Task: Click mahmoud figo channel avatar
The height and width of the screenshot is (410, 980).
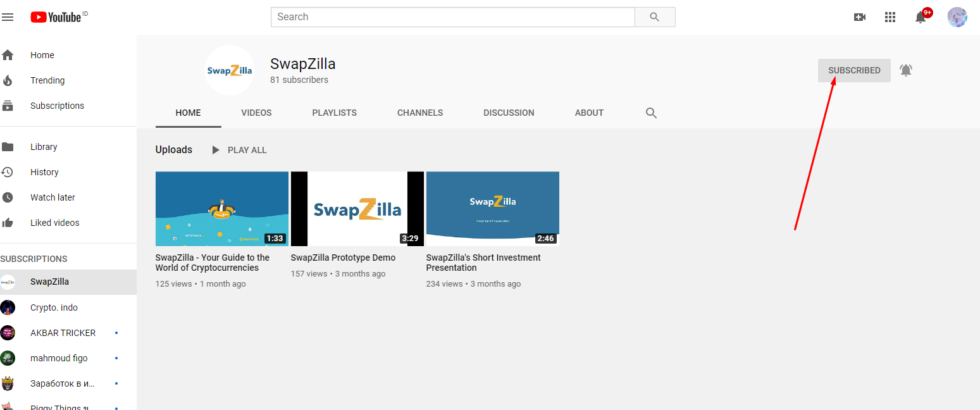Action: tap(8, 358)
